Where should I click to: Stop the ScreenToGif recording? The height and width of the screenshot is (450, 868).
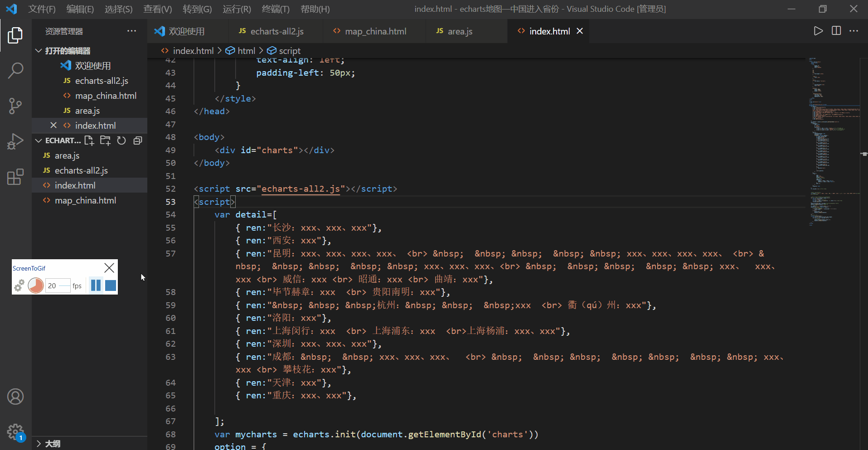111,285
